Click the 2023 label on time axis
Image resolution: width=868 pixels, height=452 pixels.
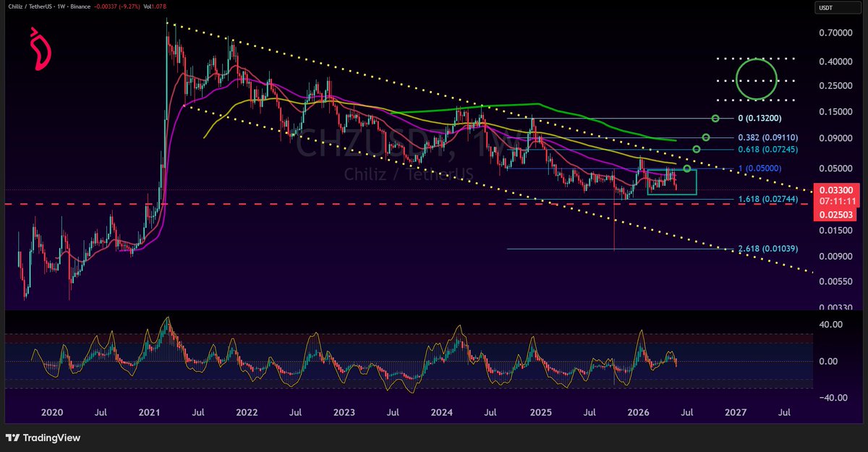pos(344,413)
